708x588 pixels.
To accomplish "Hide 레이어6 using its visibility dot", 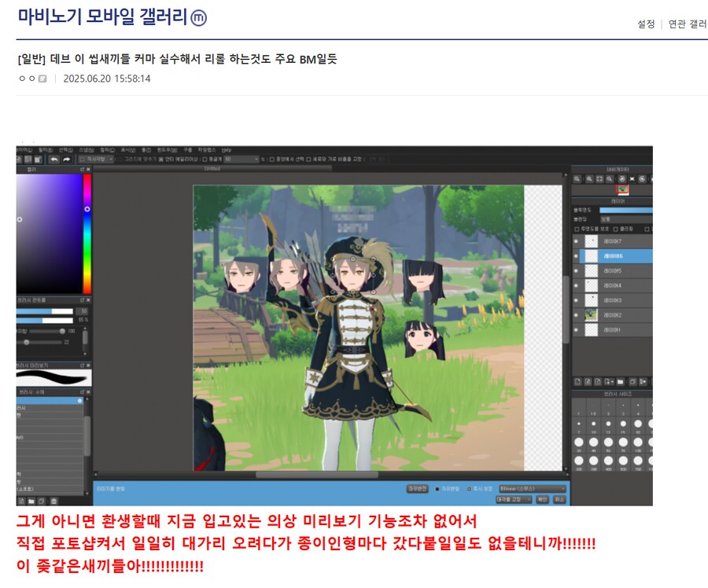I will [576, 255].
